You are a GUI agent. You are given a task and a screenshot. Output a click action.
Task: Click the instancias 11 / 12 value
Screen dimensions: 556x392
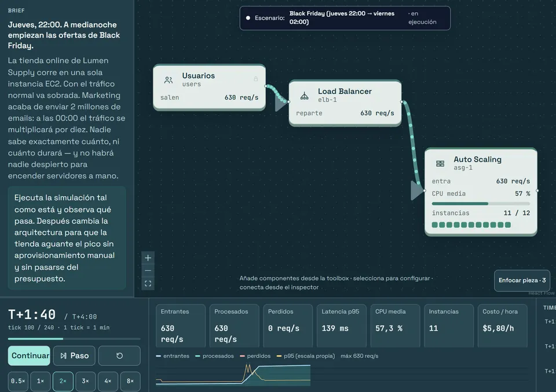tap(517, 213)
